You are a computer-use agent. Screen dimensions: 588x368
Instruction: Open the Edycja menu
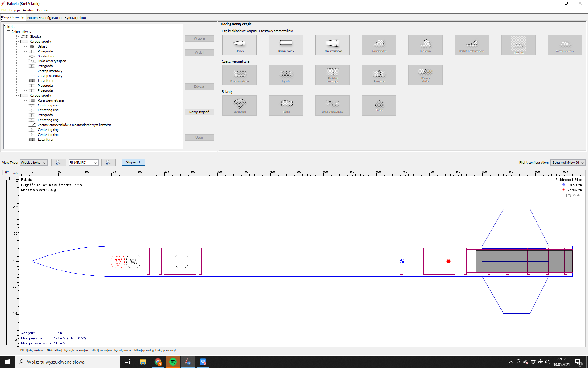pos(15,10)
